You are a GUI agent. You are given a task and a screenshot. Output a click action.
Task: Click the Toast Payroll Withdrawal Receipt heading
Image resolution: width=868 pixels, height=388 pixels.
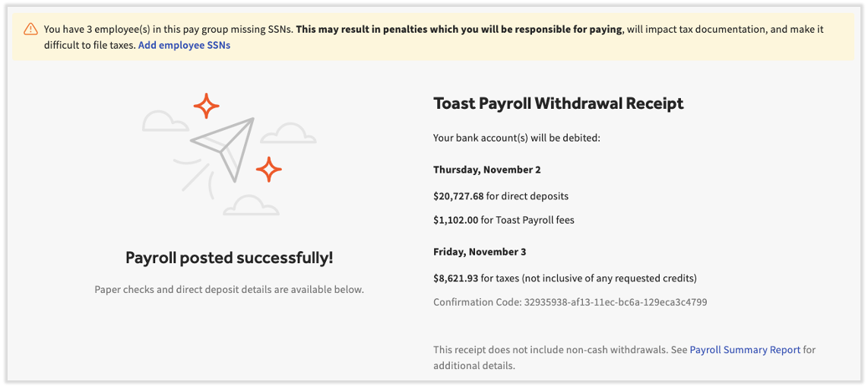(558, 103)
